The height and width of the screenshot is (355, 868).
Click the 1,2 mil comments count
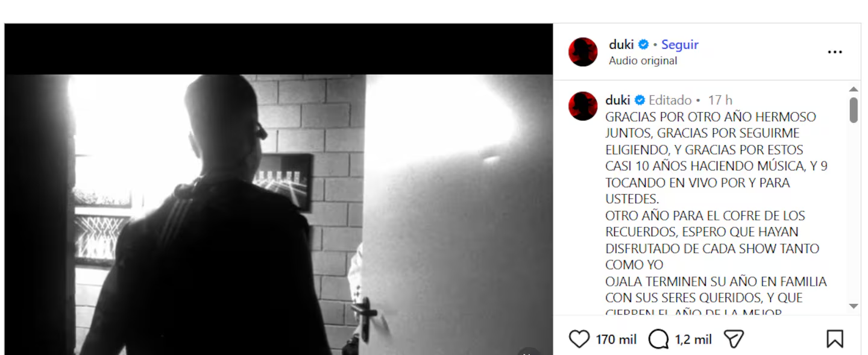pos(693,340)
